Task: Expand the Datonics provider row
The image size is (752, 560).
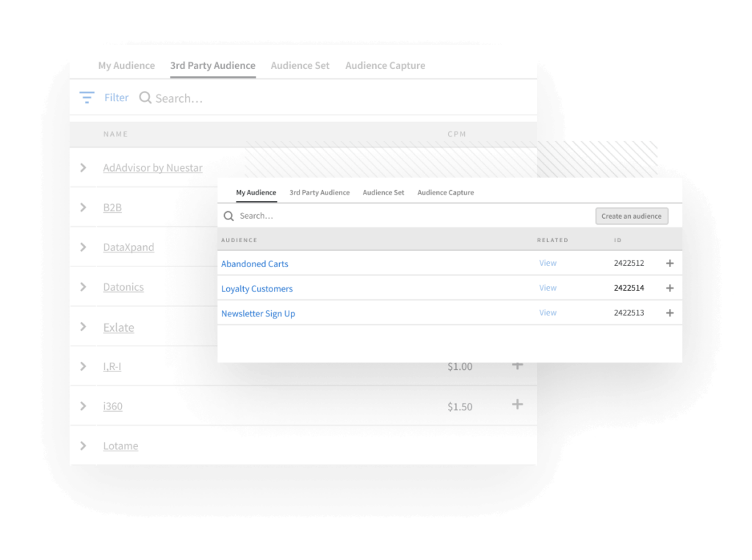Action: click(x=83, y=286)
